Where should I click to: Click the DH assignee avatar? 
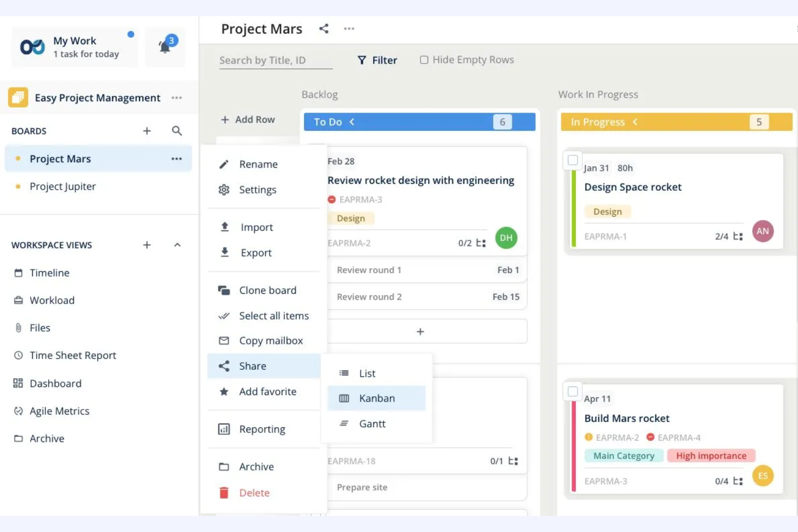pyautogui.click(x=506, y=238)
